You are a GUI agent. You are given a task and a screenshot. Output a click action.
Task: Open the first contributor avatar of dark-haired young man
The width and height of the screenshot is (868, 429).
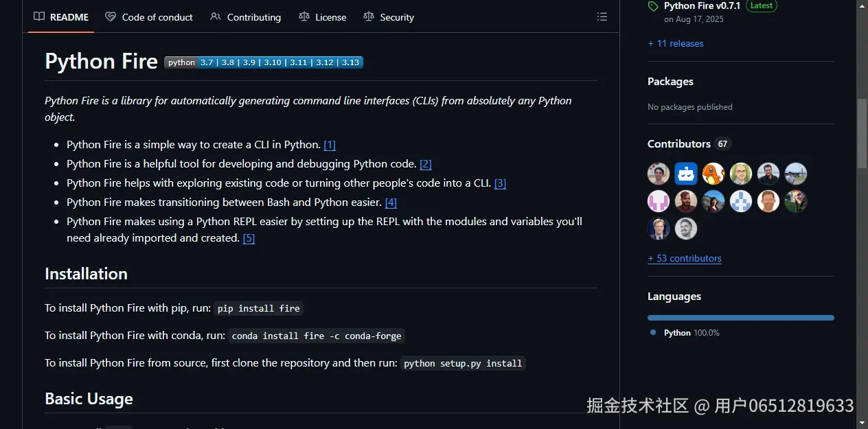tap(659, 174)
